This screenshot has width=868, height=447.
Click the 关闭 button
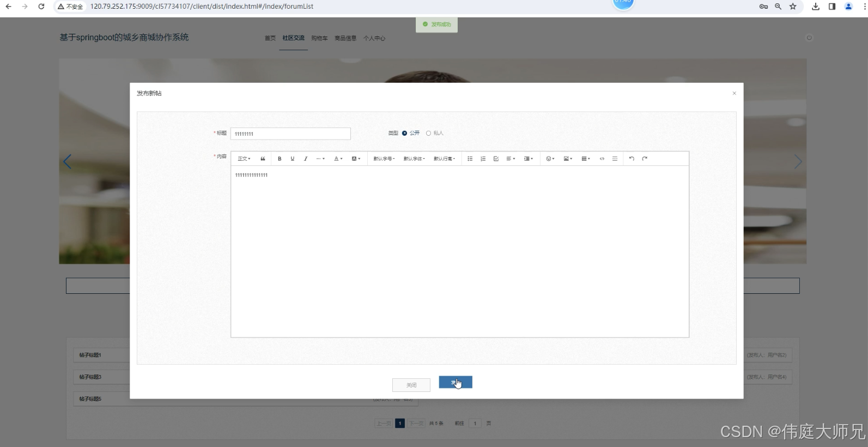pyautogui.click(x=411, y=385)
